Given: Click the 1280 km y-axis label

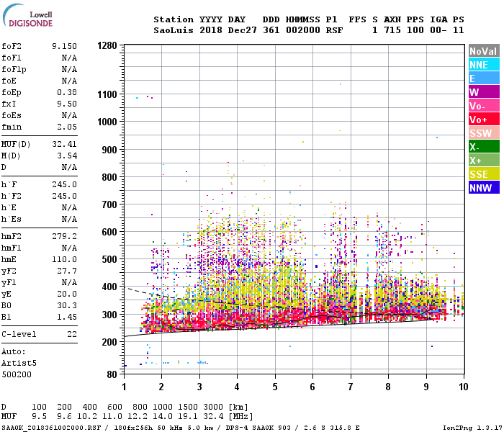Looking at the screenshot, I should (107, 45).
